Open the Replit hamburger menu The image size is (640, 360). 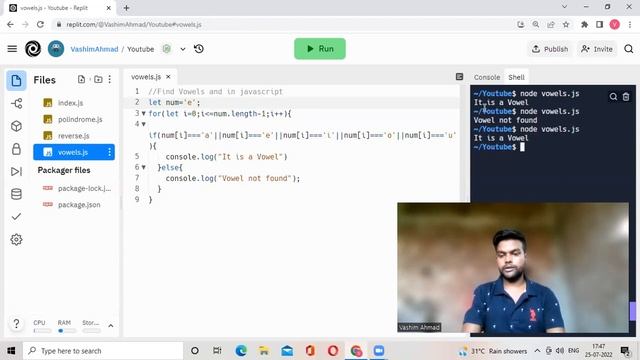(12, 49)
